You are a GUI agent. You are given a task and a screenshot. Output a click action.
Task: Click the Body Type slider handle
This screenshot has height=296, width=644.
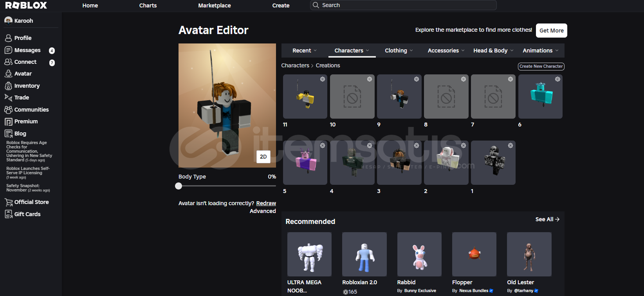tap(179, 186)
